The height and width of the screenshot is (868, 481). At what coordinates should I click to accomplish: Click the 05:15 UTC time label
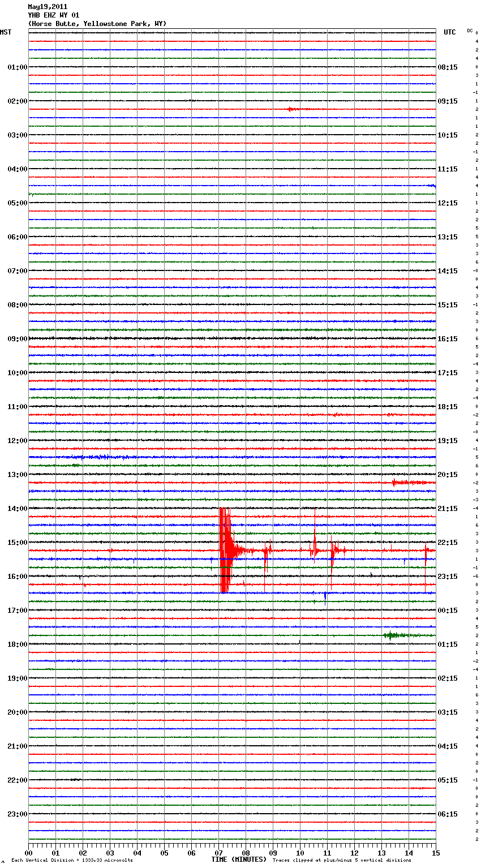click(448, 780)
